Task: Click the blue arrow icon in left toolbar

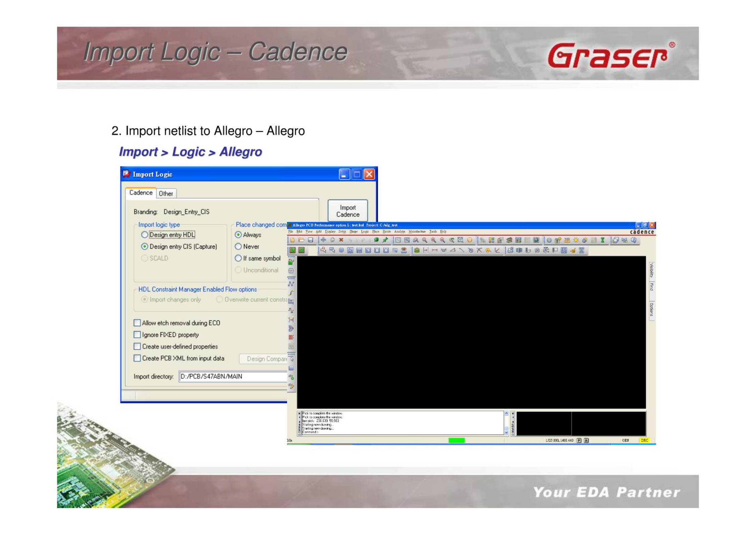Action: click(291, 328)
